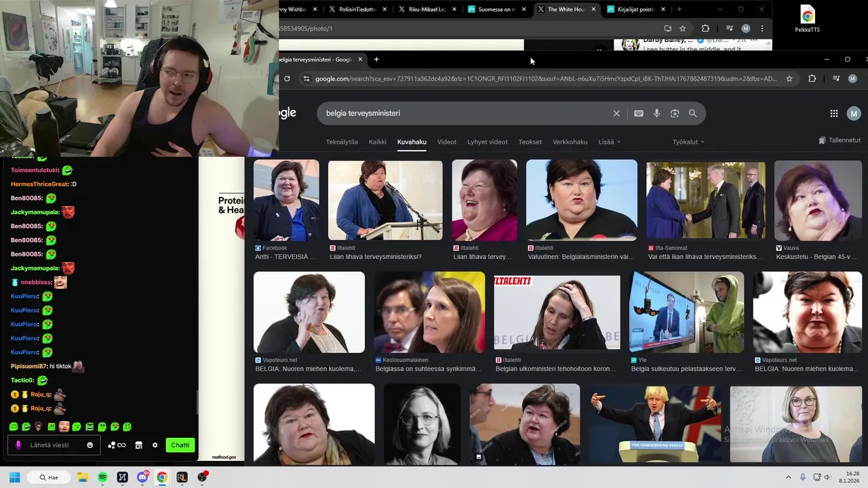The width and height of the screenshot is (868, 488).
Task: Open Discord from the taskbar
Action: [142, 477]
